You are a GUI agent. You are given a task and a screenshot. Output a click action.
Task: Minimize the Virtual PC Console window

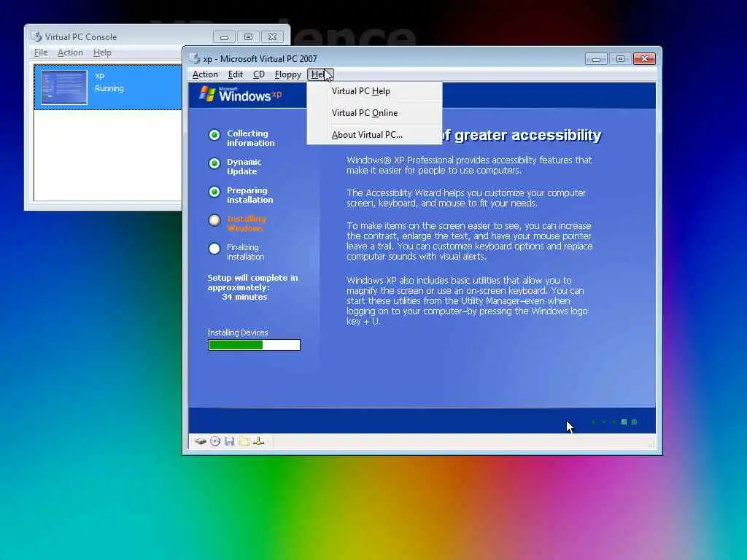225,36
